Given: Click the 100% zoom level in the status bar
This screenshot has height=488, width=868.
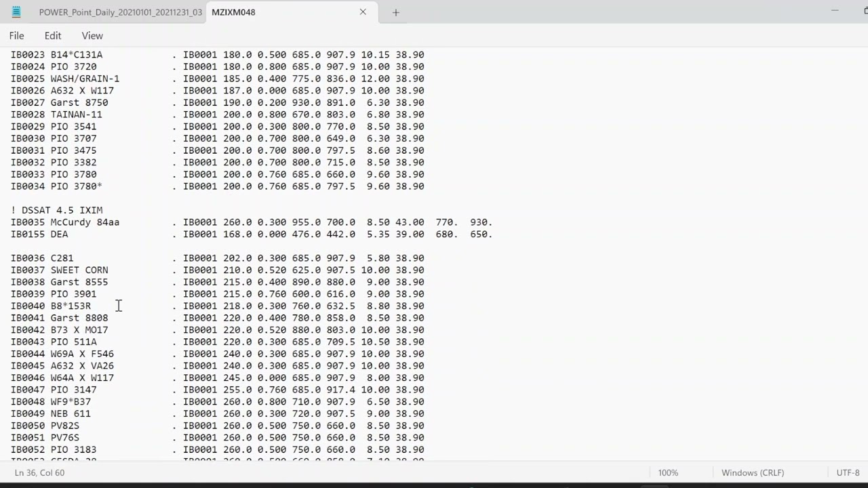Looking at the screenshot, I should pyautogui.click(x=668, y=472).
